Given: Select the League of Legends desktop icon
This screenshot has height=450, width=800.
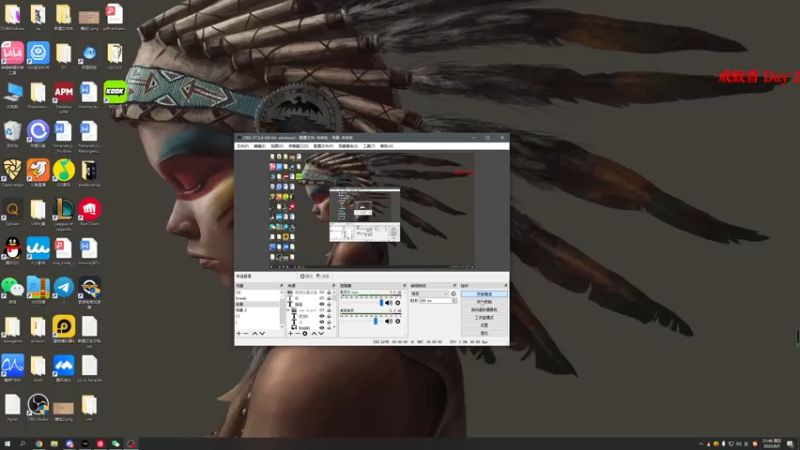Looking at the screenshot, I should (x=64, y=214).
